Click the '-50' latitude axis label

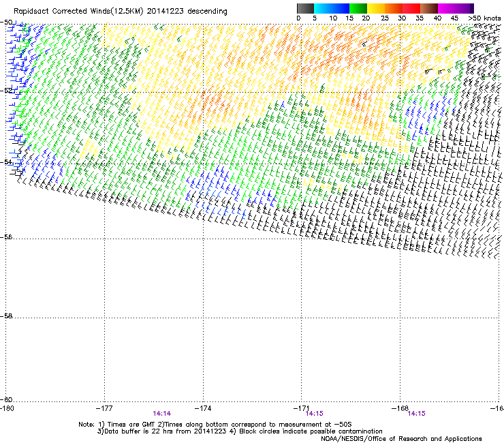6,22
